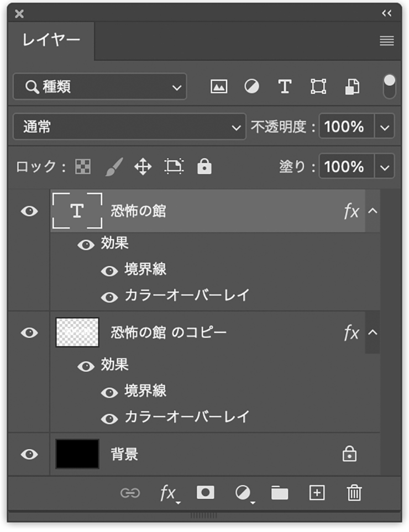This screenshot has height=532, width=409.
Task: Select the レイヤー tab
Action: (x=51, y=40)
